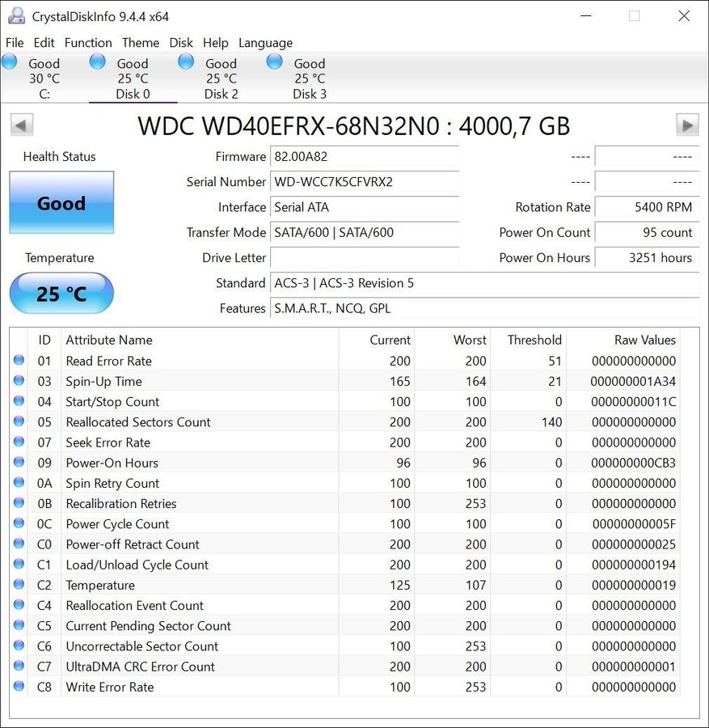Click the next disk right arrow button
The width and height of the screenshot is (709, 728).
[x=687, y=125]
